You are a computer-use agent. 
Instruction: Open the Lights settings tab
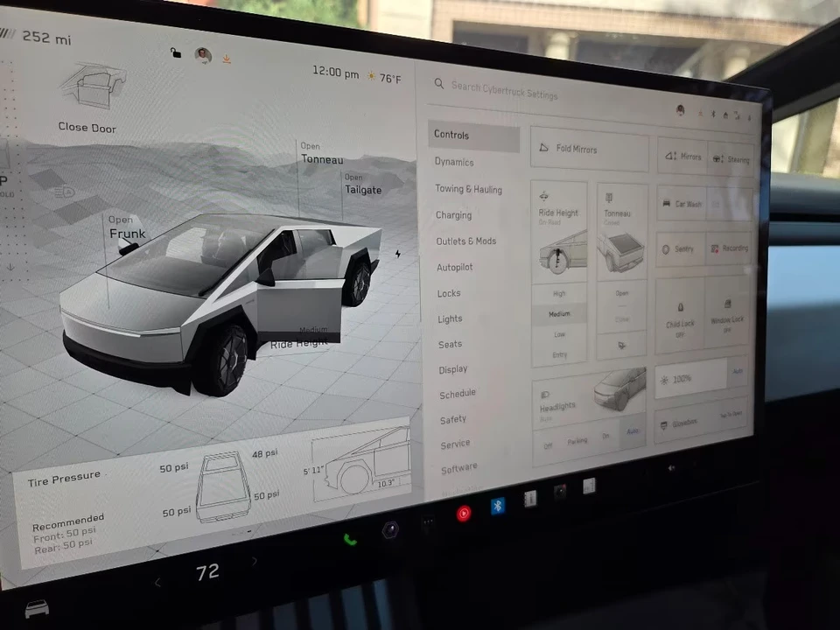[450, 318]
